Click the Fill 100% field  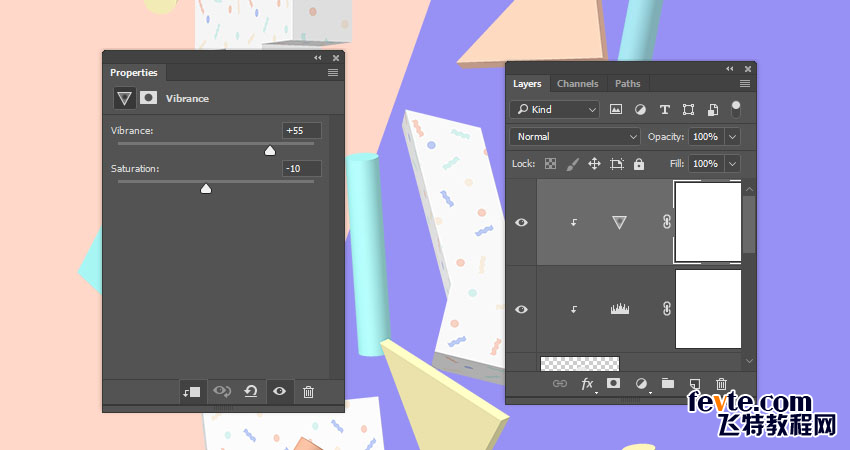[x=706, y=164]
